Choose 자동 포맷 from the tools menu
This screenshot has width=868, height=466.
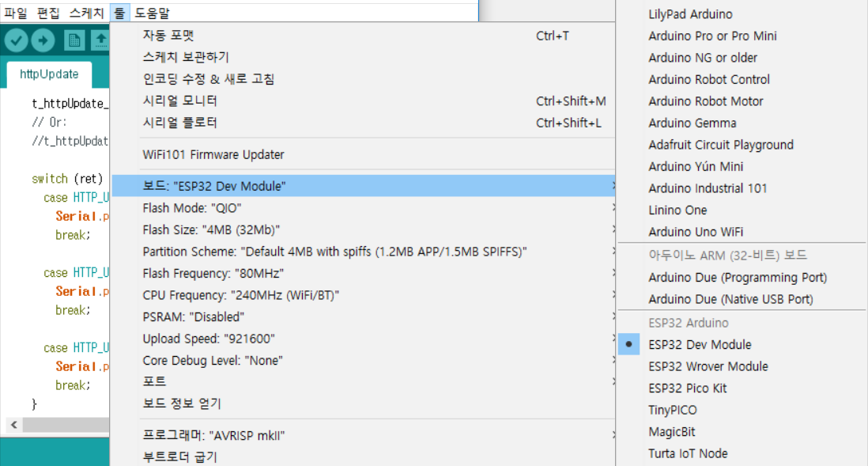click(x=363, y=36)
